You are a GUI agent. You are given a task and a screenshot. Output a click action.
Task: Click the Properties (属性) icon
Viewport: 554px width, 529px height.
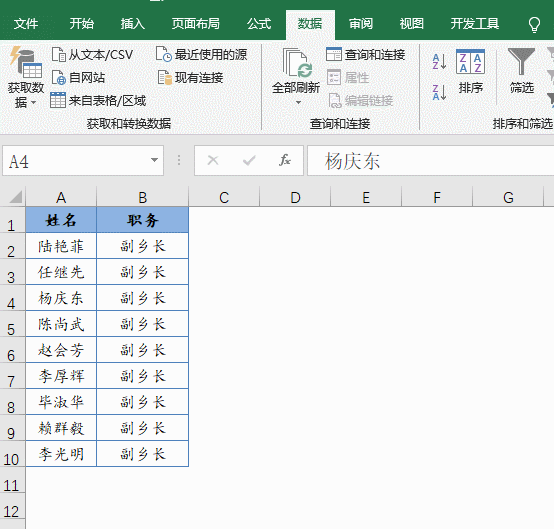(334, 77)
